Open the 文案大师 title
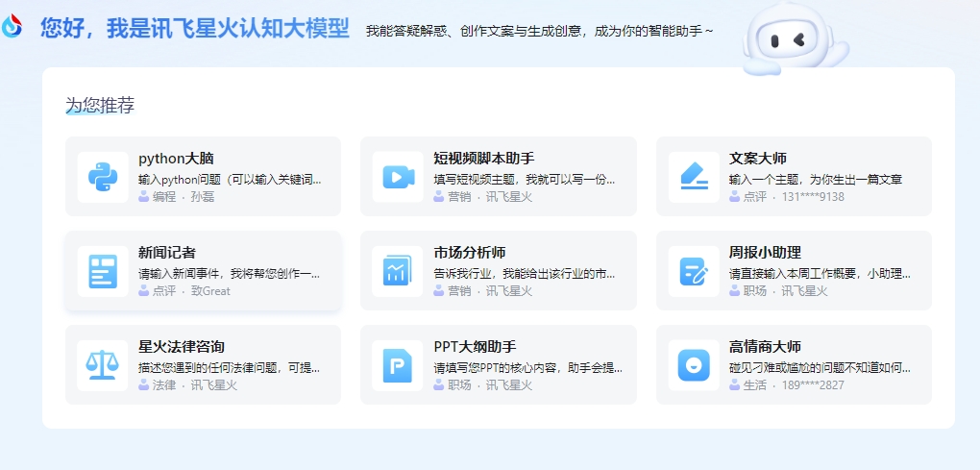The image size is (980, 470). tap(757, 159)
